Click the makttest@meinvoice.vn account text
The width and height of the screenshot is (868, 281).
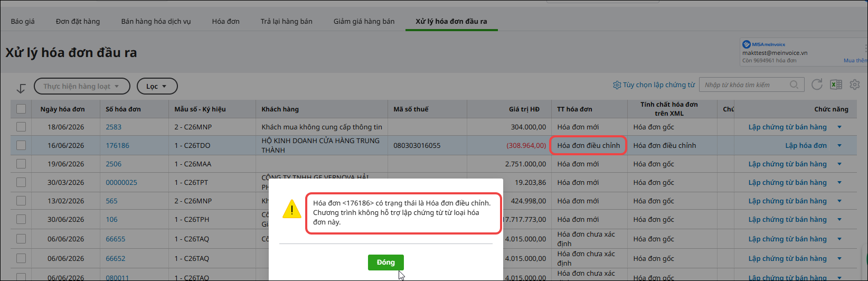pos(775,53)
